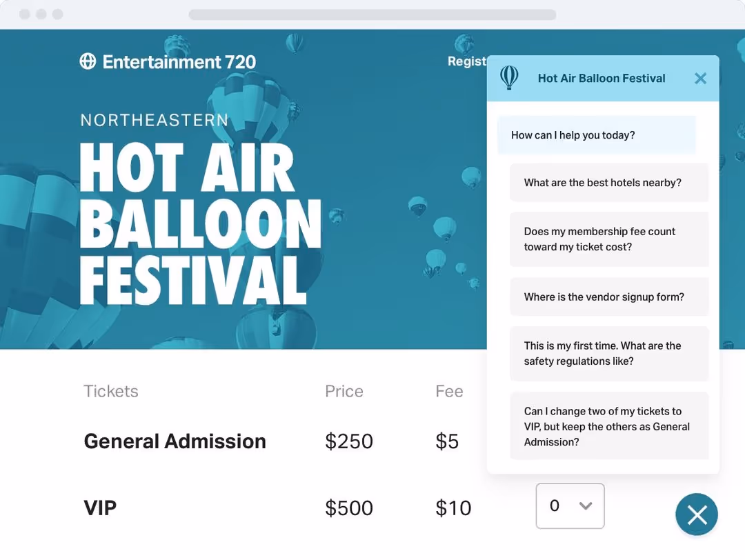745x560 pixels.
Task: Ask about membership fee counting toward tickets
Action: coord(609,239)
